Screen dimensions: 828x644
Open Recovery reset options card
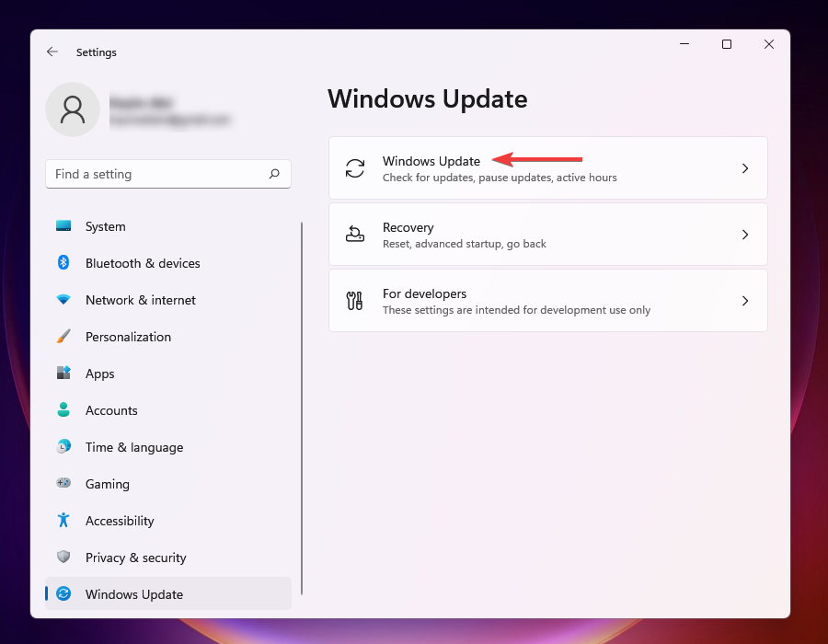(x=548, y=235)
